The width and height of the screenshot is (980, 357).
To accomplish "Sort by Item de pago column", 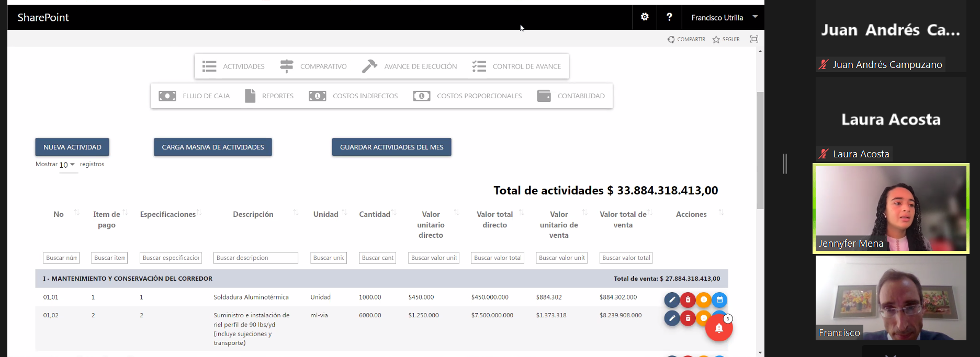I will click(125, 212).
